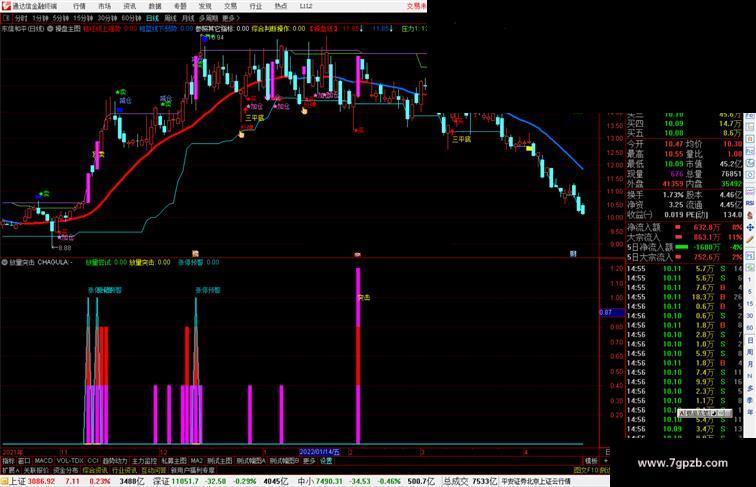Apply the MACD indicator tab

pos(43,461)
